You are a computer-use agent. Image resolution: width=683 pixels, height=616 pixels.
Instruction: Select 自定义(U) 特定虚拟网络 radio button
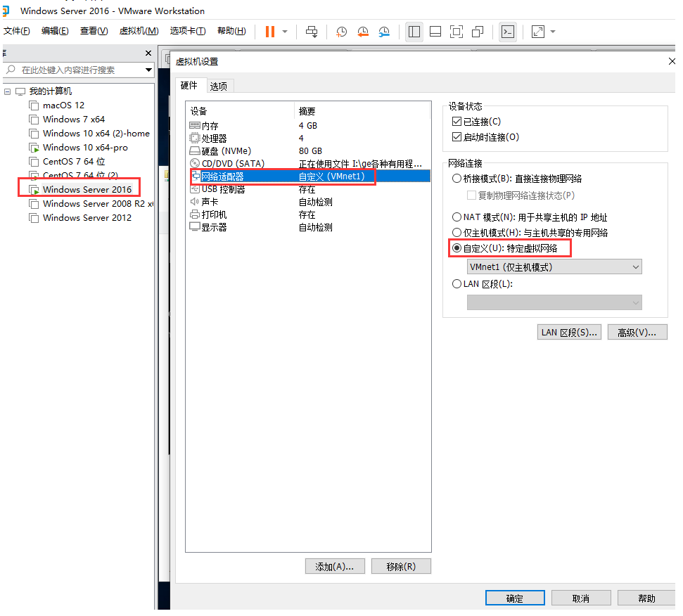457,248
